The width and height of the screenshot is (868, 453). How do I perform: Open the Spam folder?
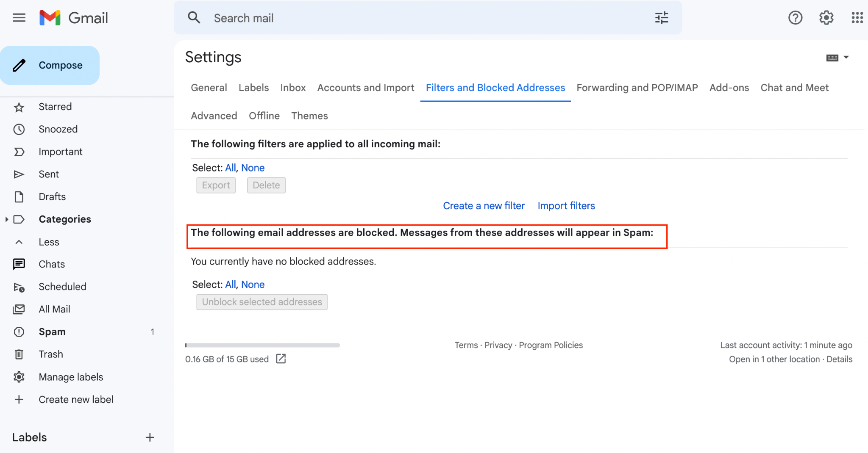coord(52,331)
